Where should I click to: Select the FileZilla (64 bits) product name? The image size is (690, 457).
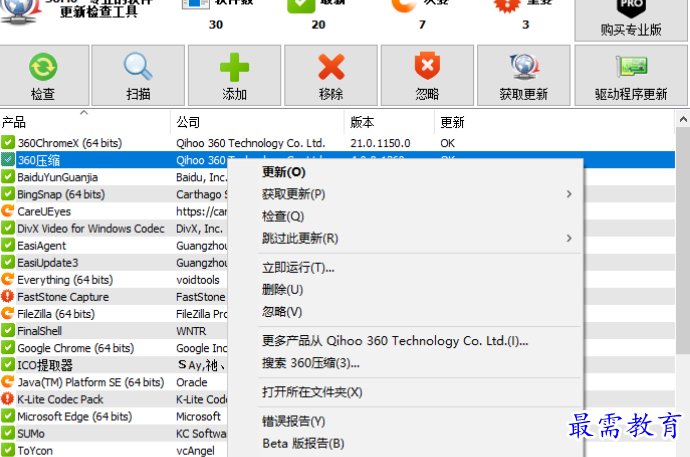pos(56,314)
